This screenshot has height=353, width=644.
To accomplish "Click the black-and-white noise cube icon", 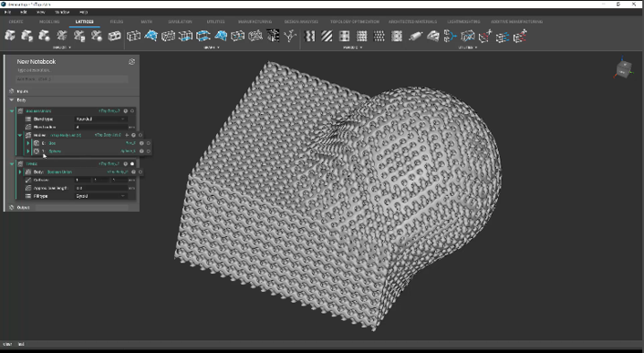I will (x=273, y=36).
